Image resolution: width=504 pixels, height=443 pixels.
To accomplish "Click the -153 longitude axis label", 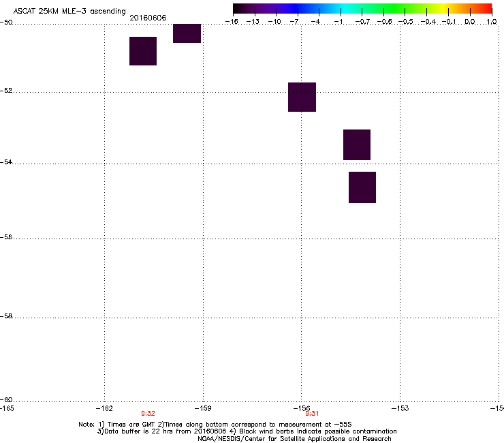I will pyautogui.click(x=400, y=408).
